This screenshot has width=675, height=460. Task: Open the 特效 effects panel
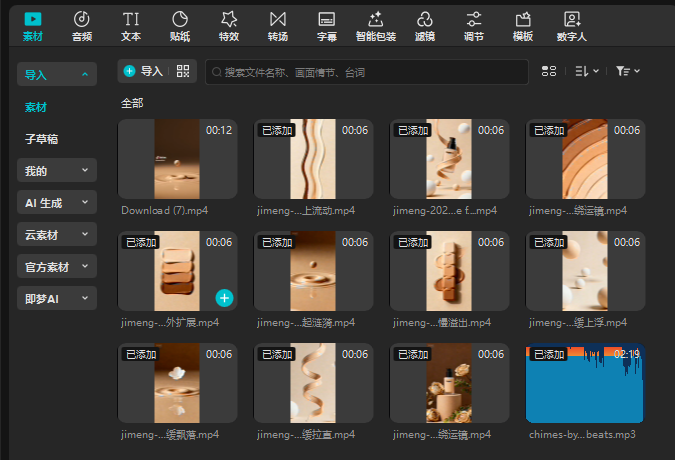pyautogui.click(x=229, y=26)
